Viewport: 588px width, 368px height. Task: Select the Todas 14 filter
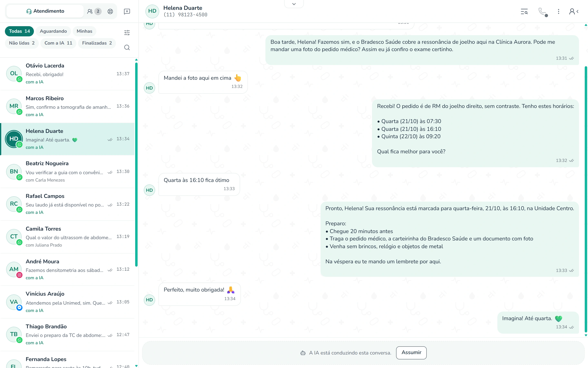19,31
